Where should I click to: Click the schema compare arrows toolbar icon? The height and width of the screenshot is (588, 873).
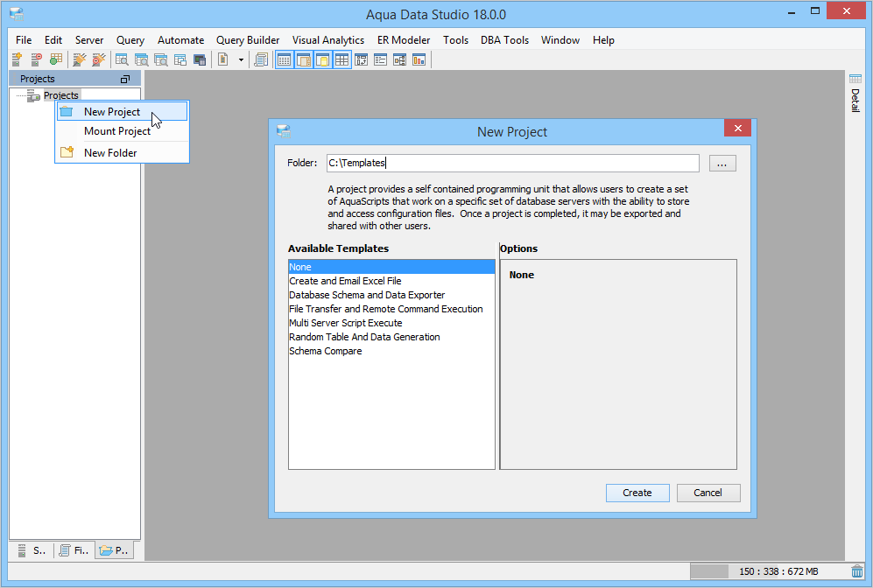[x=362, y=59]
